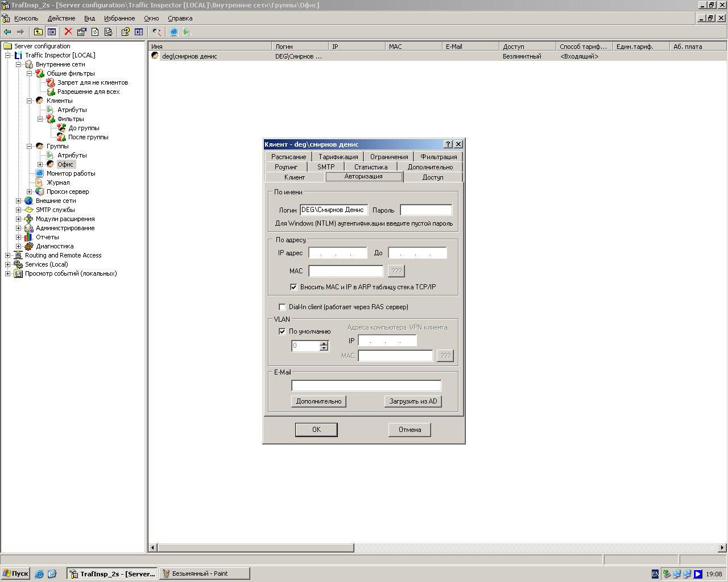Collapse the 'Фильтры' tree node

click(x=40, y=119)
